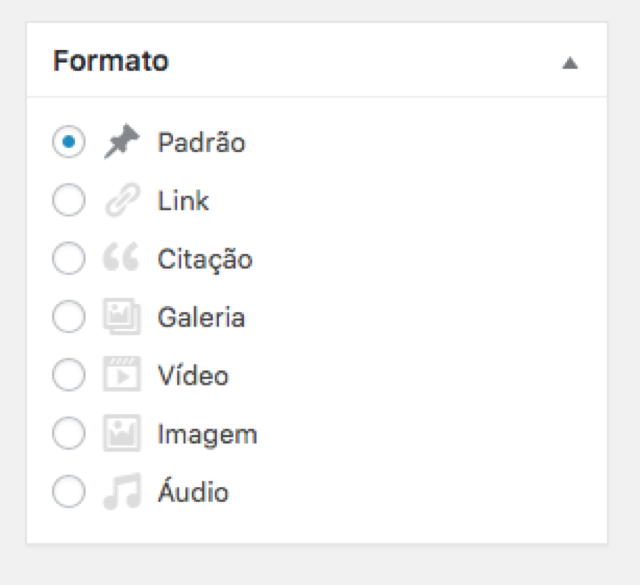Click the Galeria stacked images icon
The width and height of the screenshot is (640, 585).
click(121, 318)
